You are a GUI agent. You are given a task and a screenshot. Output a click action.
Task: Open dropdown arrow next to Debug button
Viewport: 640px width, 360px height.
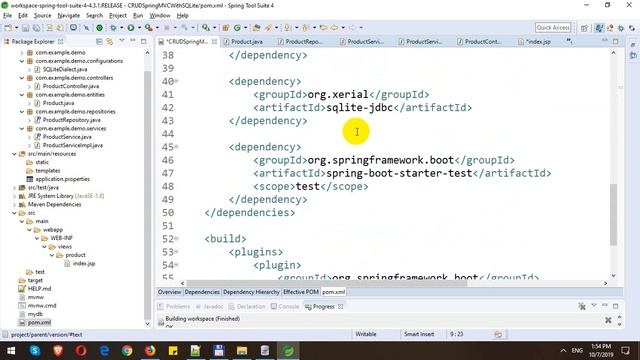(121, 28)
